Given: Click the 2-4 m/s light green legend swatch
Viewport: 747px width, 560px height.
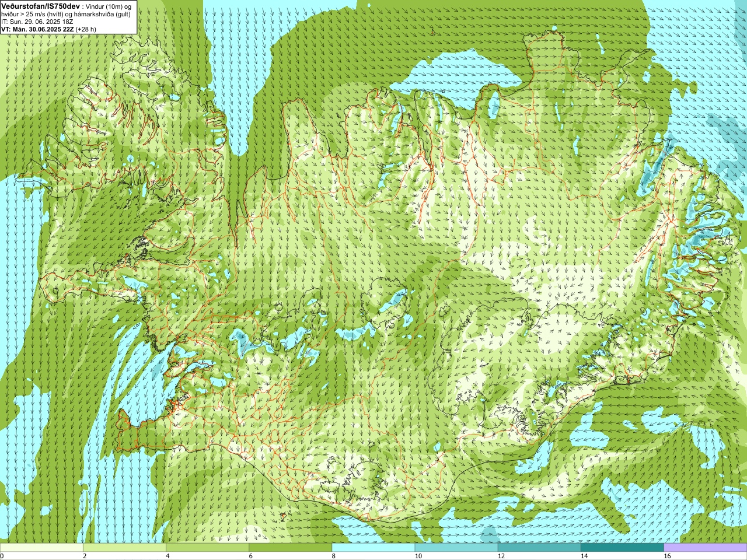Looking at the screenshot, I should click(x=124, y=548).
